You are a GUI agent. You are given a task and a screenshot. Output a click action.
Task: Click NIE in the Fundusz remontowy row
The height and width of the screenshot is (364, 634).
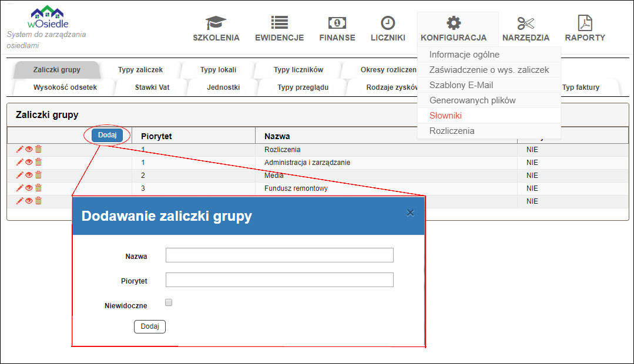click(x=532, y=188)
